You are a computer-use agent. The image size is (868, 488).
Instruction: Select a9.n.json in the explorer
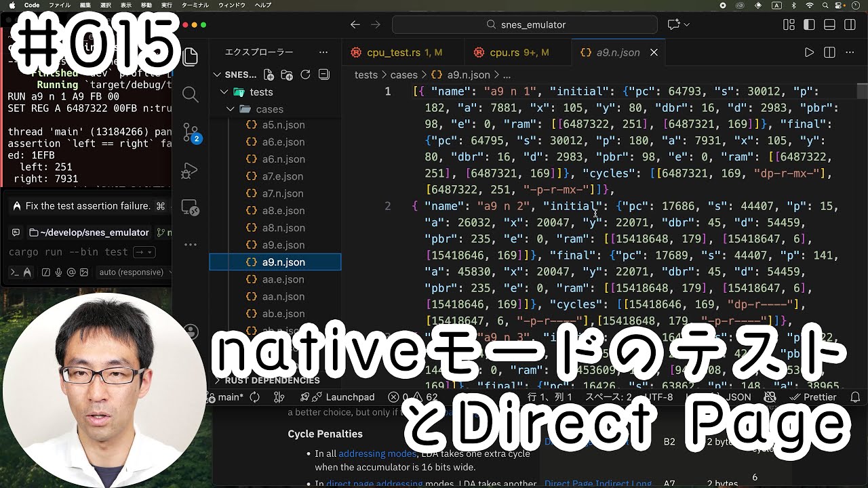(276, 262)
